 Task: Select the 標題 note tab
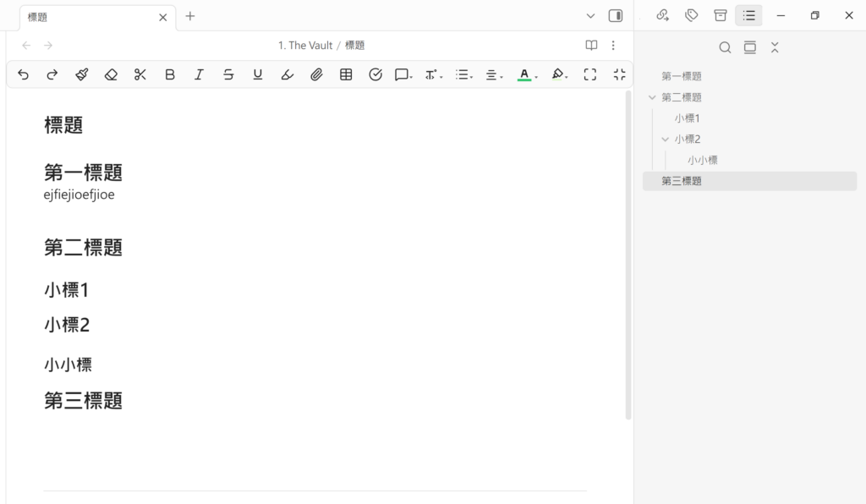tap(89, 17)
